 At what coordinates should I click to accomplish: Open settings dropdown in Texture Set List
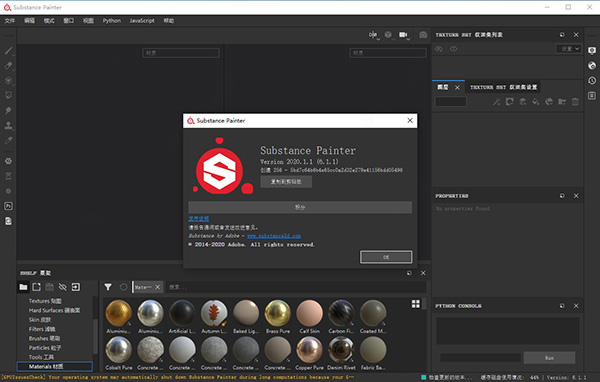pyautogui.click(x=568, y=49)
